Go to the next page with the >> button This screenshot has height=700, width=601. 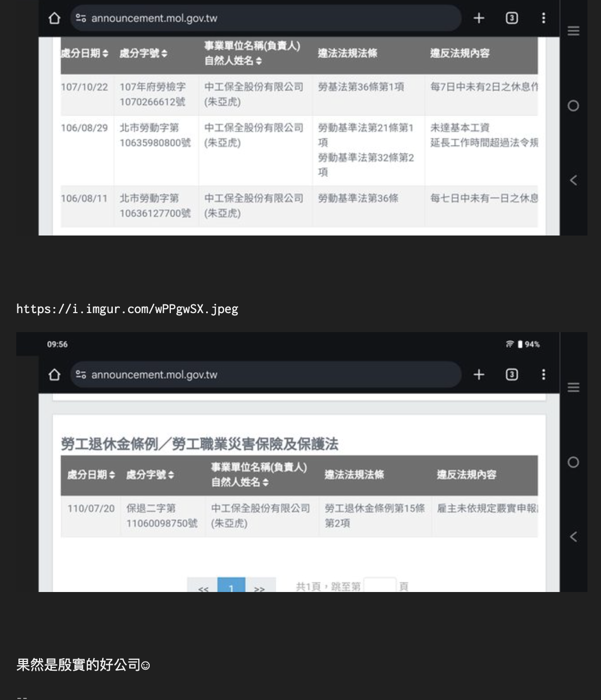[x=260, y=585]
